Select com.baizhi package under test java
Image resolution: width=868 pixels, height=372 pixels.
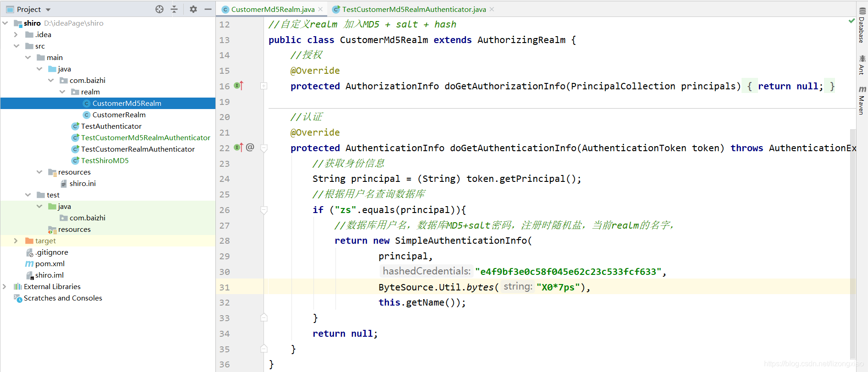click(87, 218)
